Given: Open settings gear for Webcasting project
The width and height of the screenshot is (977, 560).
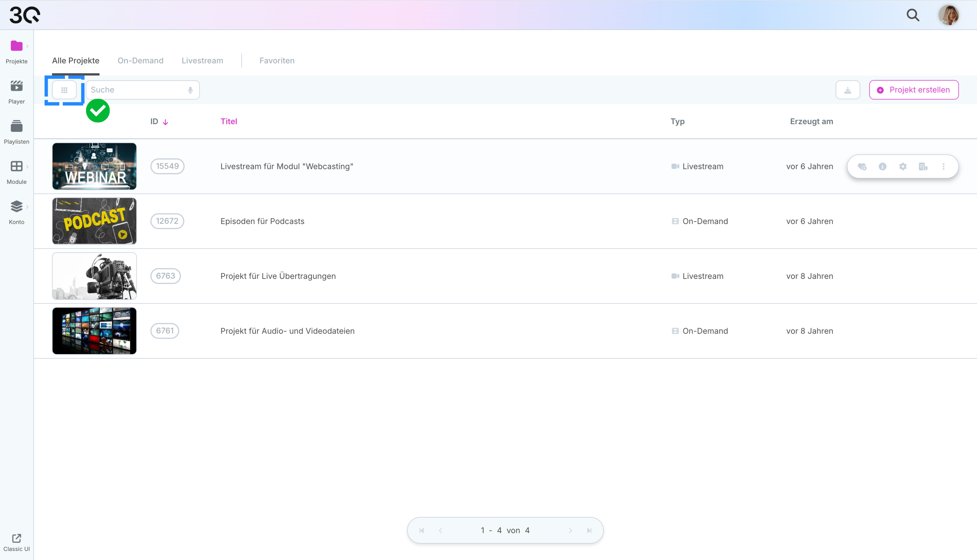Looking at the screenshot, I should click(x=903, y=166).
